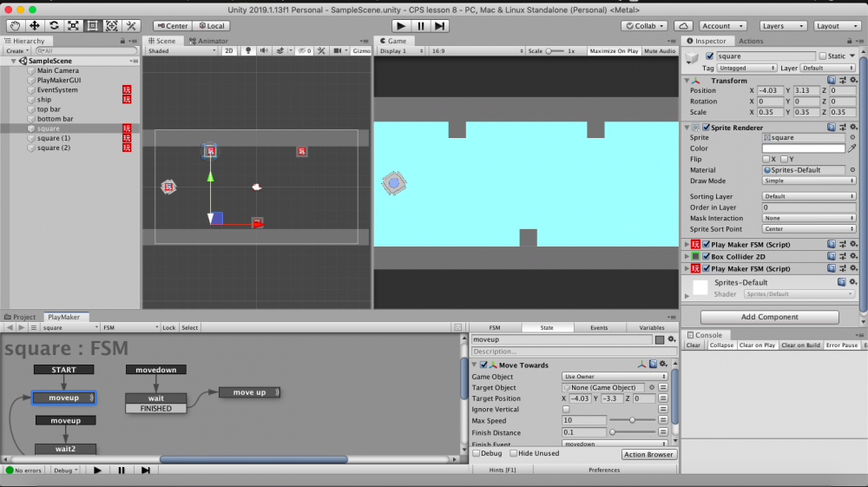Open the Events tab in PlayMaker

[x=599, y=327]
